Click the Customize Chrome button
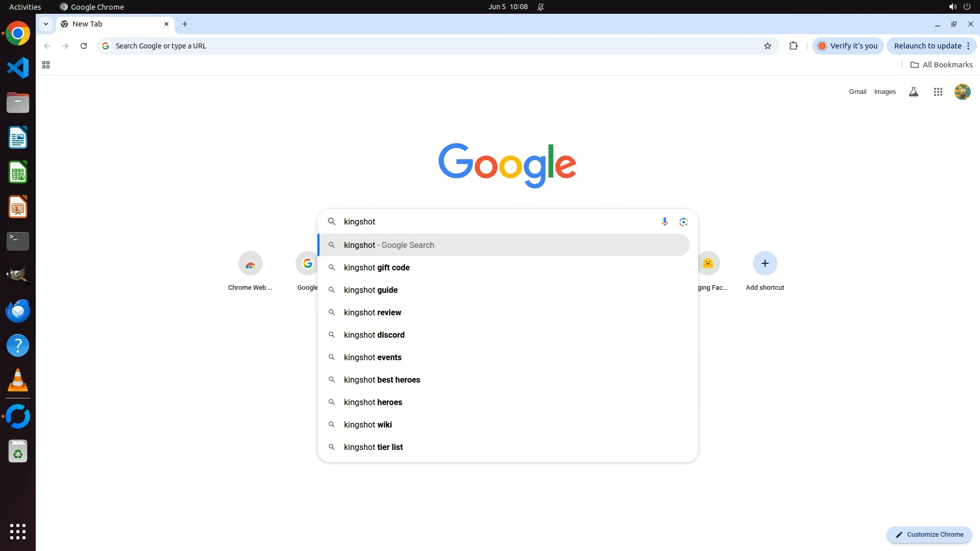 coord(929,534)
